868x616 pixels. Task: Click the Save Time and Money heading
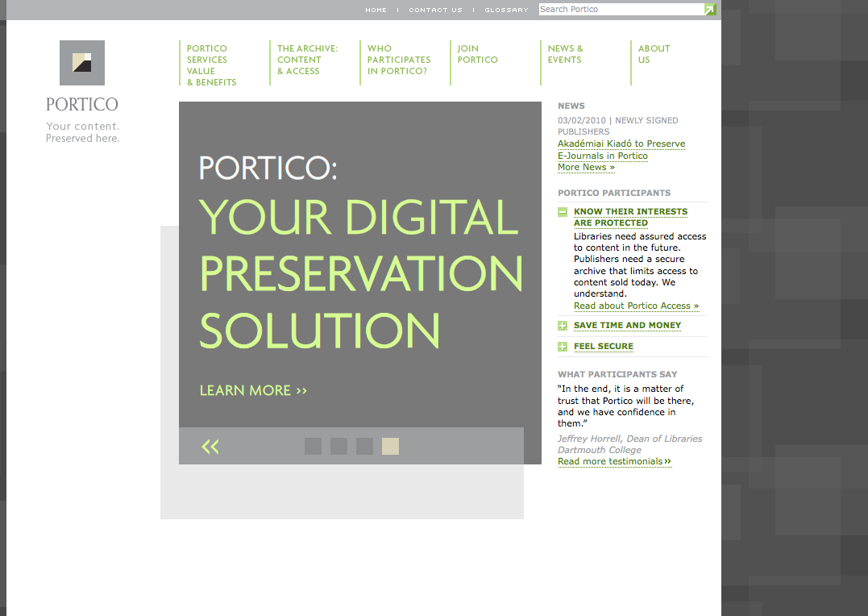tap(627, 325)
